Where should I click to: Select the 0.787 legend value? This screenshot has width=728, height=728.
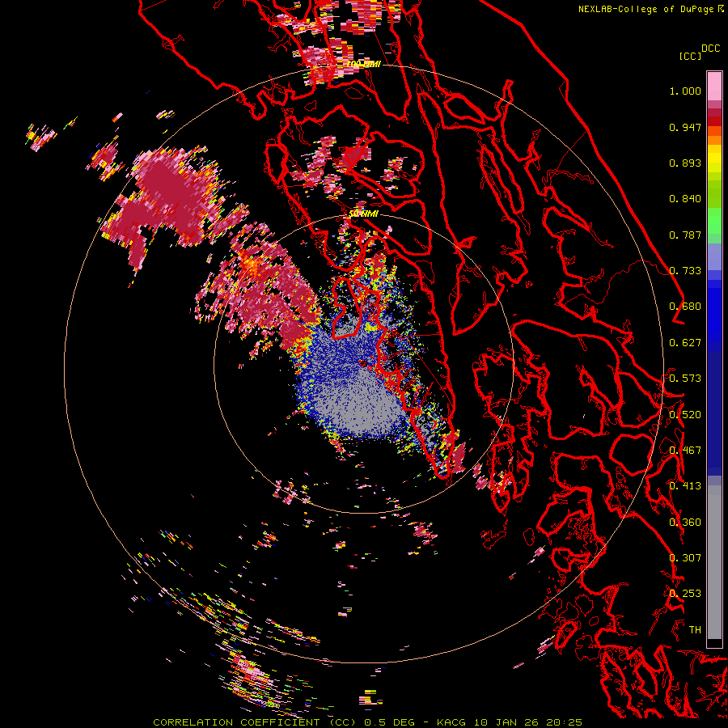pyautogui.click(x=685, y=235)
